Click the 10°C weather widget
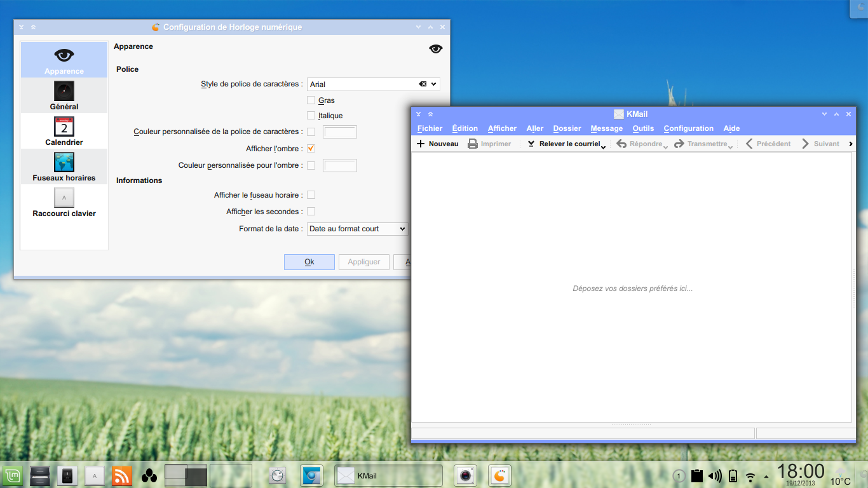 click(840, 475)
